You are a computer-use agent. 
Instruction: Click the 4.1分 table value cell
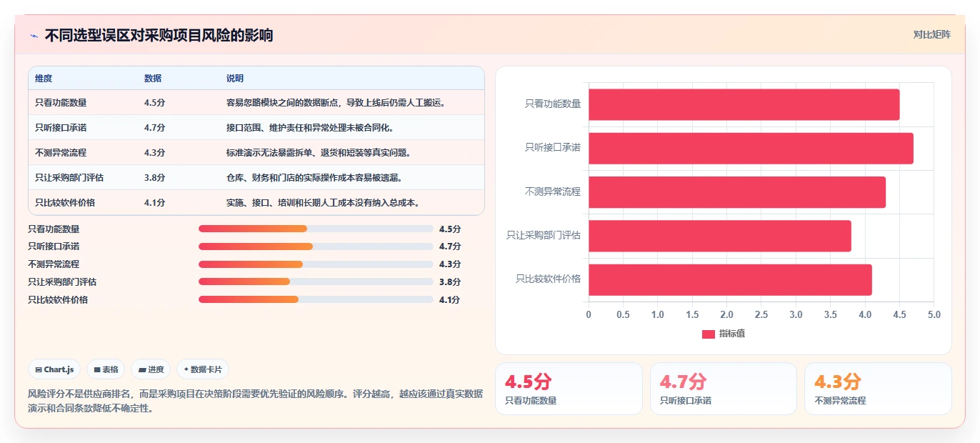(155, 203)
